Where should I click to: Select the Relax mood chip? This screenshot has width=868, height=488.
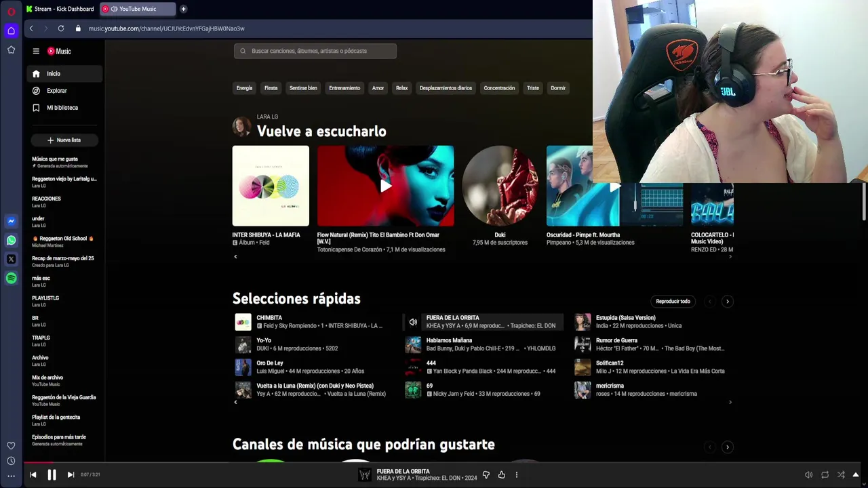(402, 88)
